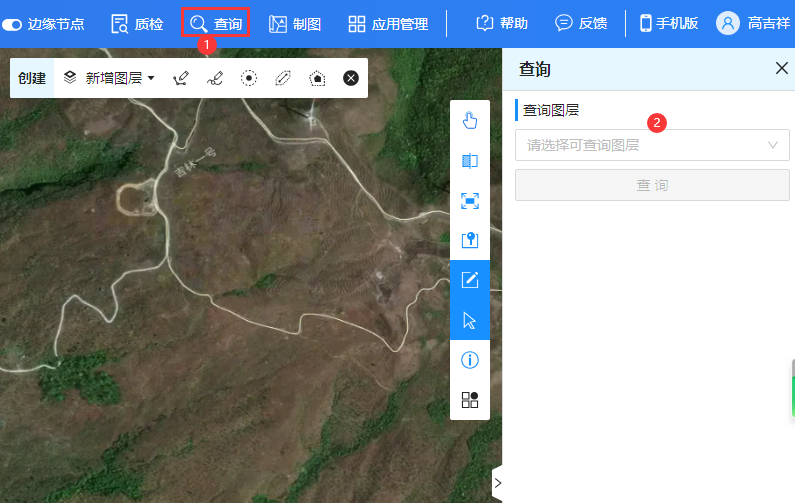
Task: Click the 查询图层 section label
Action: click(551, 110)
